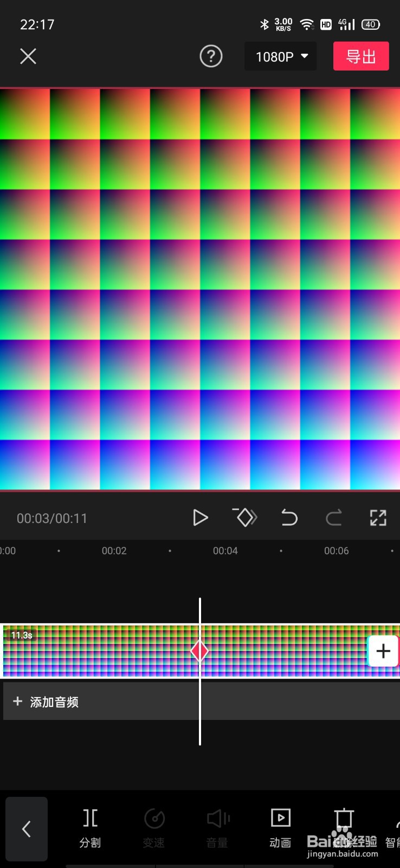Screen dimensions: 400x868
Task: Tap the 22:17 clock in status bar
Action: coord(37,24)
